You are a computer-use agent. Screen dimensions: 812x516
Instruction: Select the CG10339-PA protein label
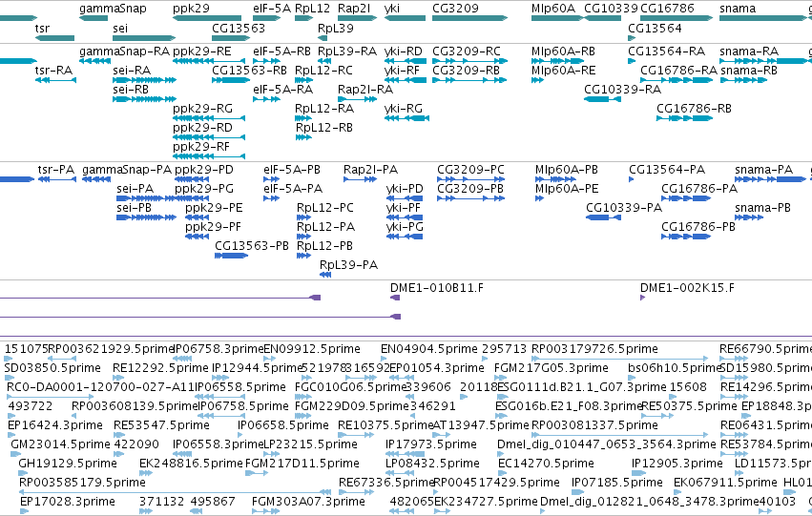(624, 208)
